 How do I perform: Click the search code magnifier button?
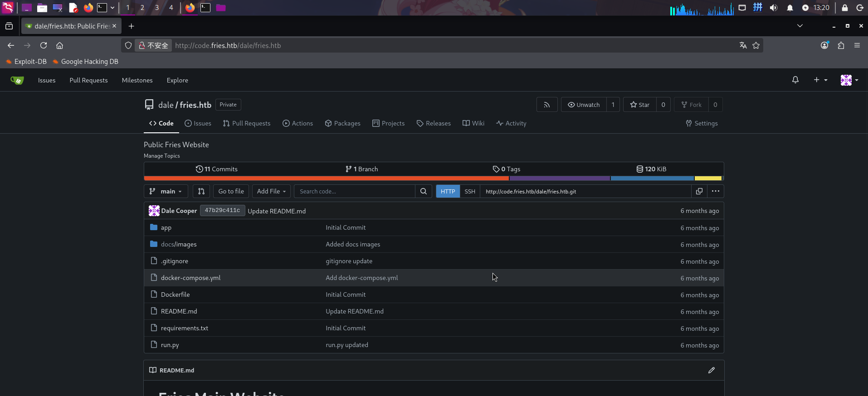[x=424, y=191]
